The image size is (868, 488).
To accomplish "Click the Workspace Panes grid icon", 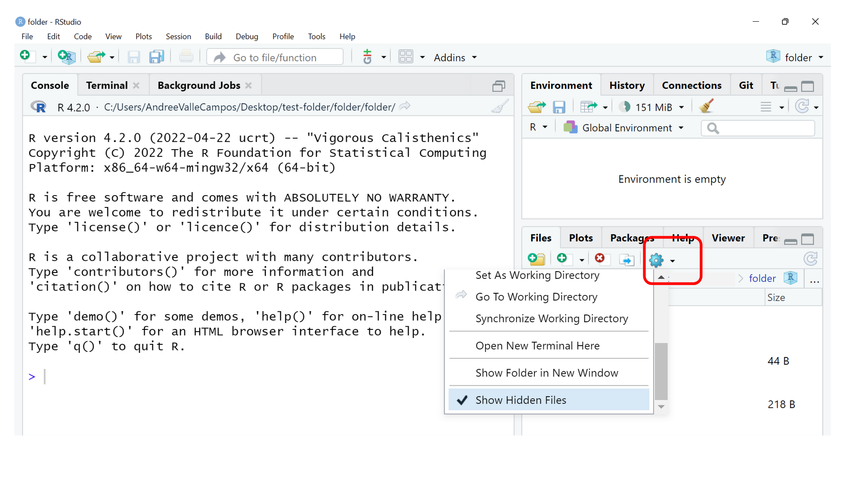I will [406, 57].
